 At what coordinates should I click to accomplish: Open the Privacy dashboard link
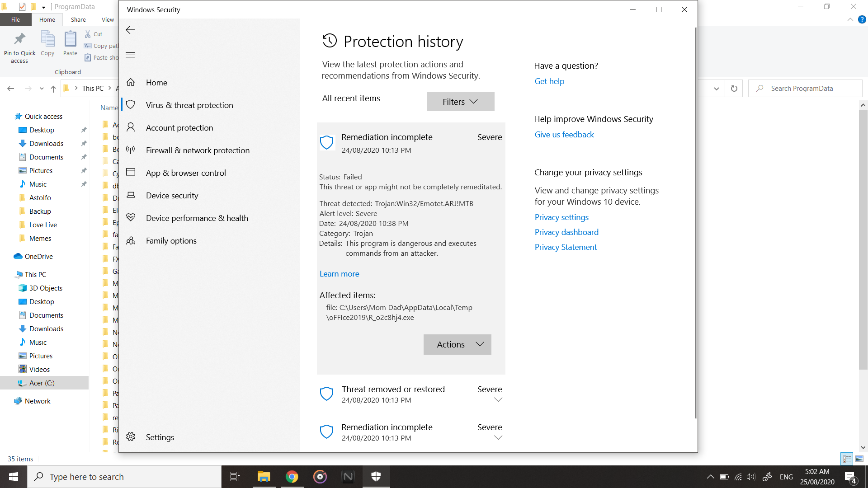coord(566,232)
